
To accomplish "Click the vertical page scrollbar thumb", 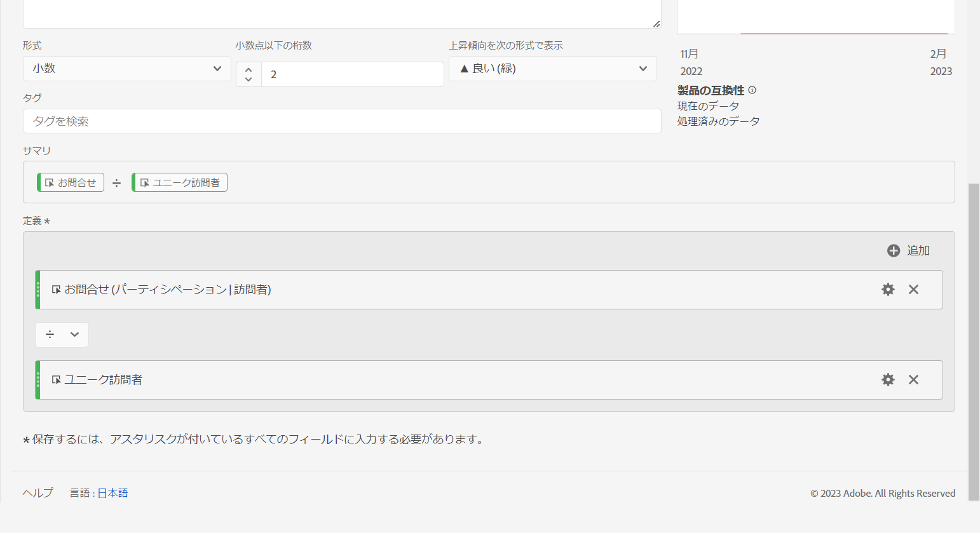I will pyautogui.click(x=974, y=342).
